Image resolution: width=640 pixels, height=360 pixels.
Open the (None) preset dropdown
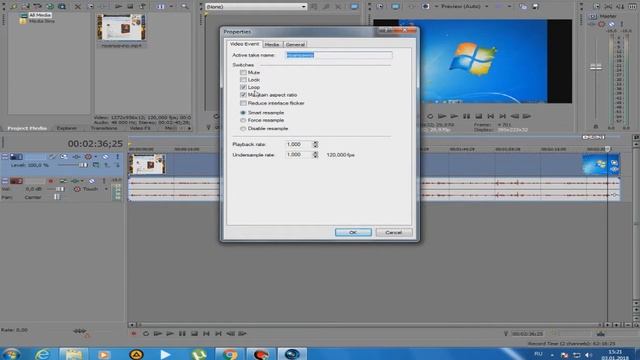256,7
